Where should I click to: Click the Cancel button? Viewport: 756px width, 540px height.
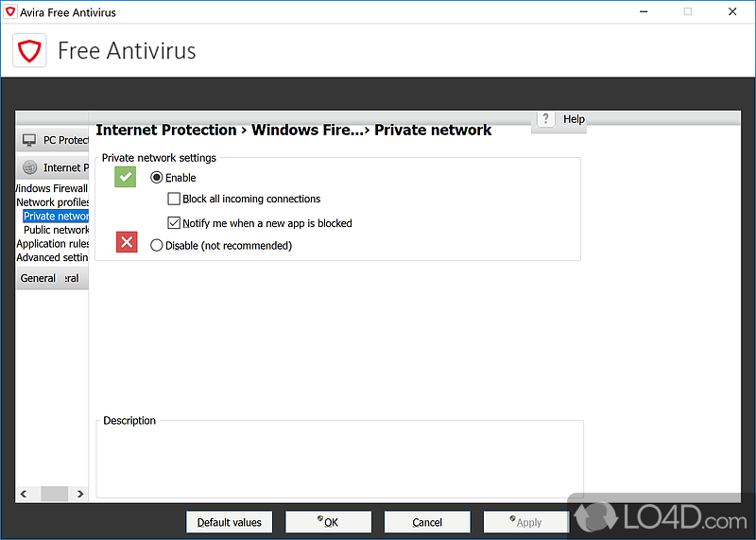coord(427,522)
